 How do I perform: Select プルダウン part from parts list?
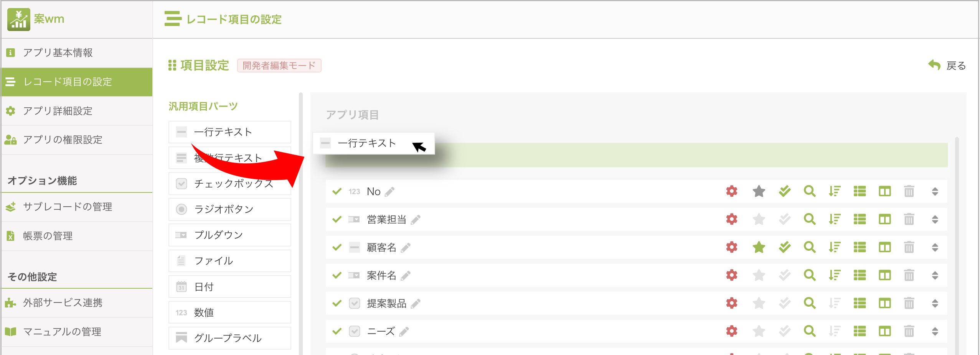pos(229,235)
